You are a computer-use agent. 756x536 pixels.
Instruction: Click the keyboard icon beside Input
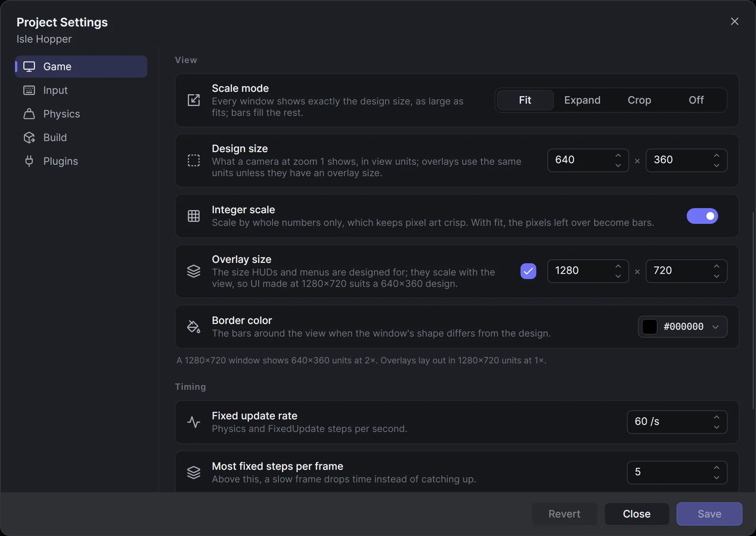[x=29, y=90]
